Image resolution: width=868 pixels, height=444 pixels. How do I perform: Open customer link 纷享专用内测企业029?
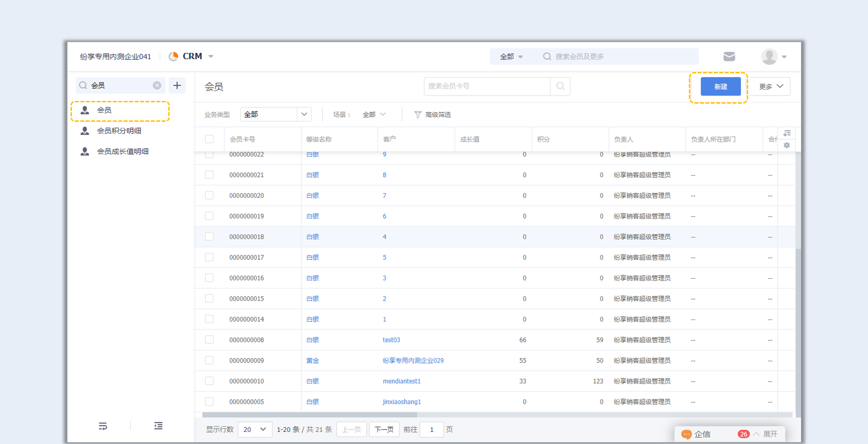[x=413, y=361]
